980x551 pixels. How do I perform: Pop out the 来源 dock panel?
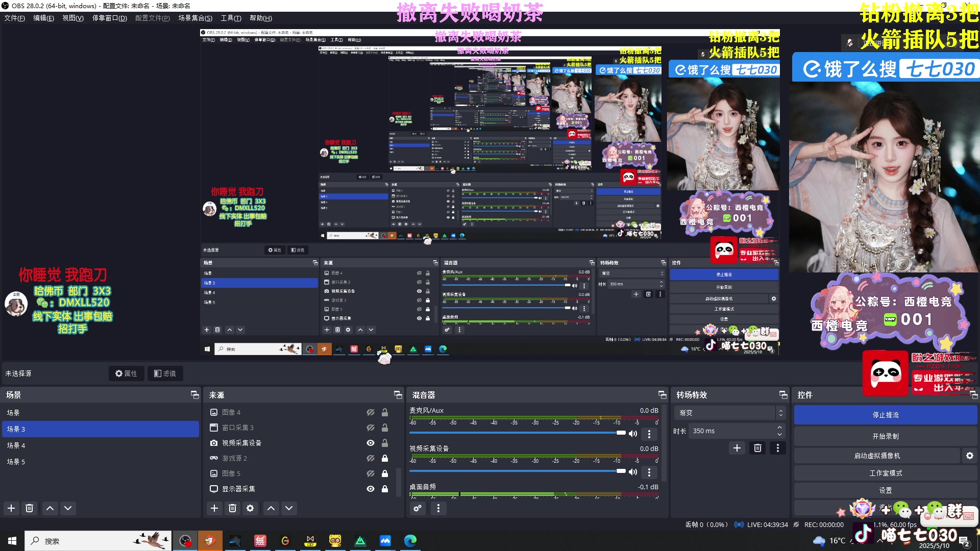pos(398,395)
